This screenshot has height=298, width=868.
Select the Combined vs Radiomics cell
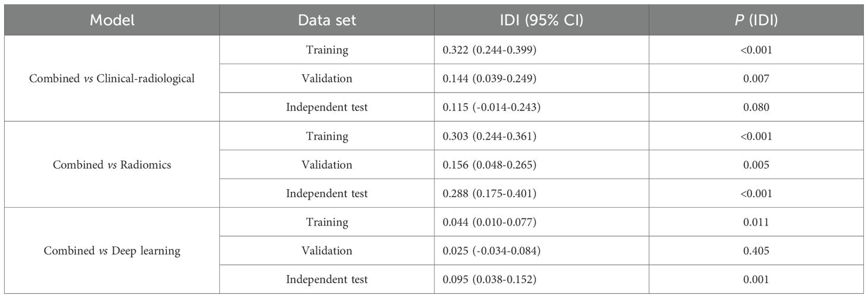click(x=112, y=164)
